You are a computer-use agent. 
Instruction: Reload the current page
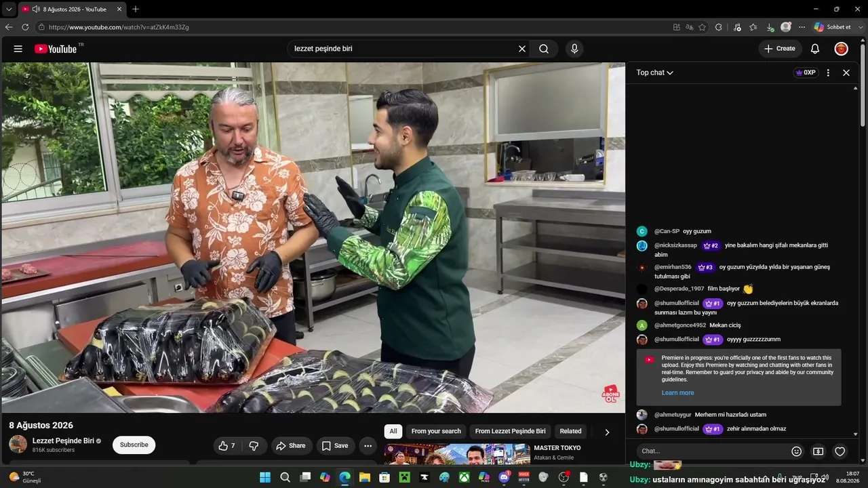pos(25,27)
